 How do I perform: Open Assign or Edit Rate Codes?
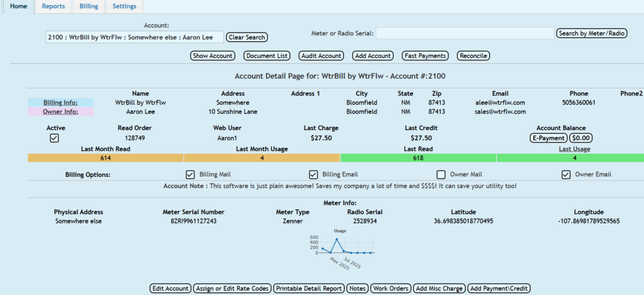coord(233,288)
